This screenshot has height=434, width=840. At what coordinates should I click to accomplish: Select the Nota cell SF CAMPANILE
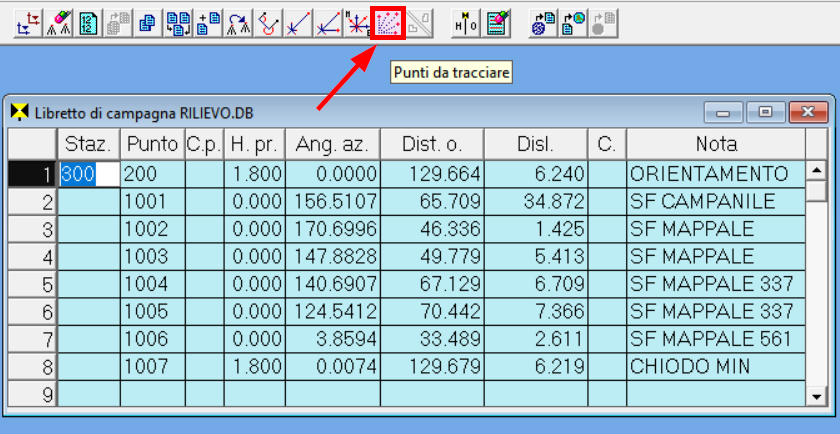(716, 201)
